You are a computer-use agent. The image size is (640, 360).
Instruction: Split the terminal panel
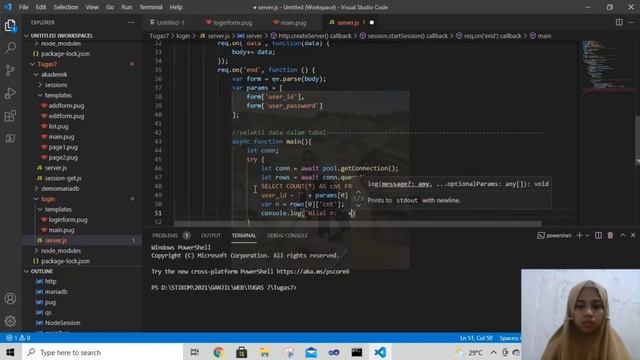[598, 235]
